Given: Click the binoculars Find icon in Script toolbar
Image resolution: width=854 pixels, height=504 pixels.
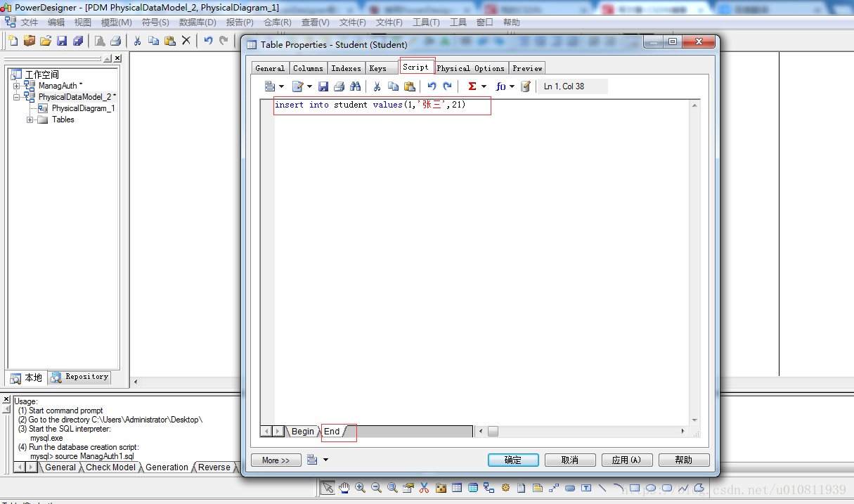Looking at the screenshot, I should [x=355, y=86].
